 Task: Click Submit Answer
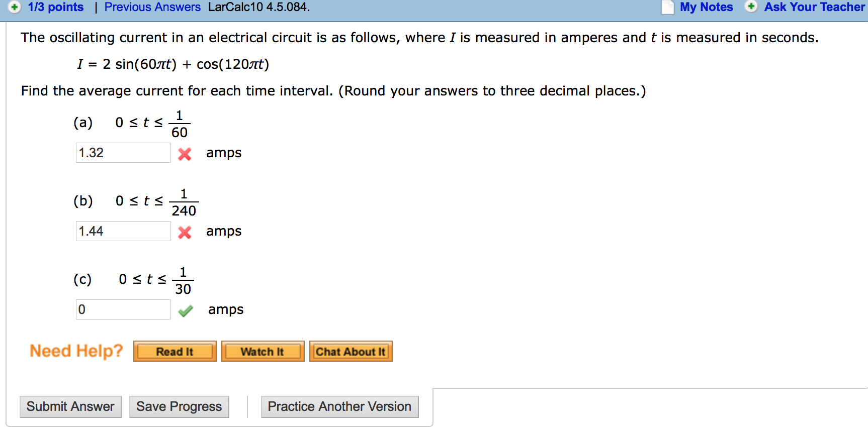[70, 406]
